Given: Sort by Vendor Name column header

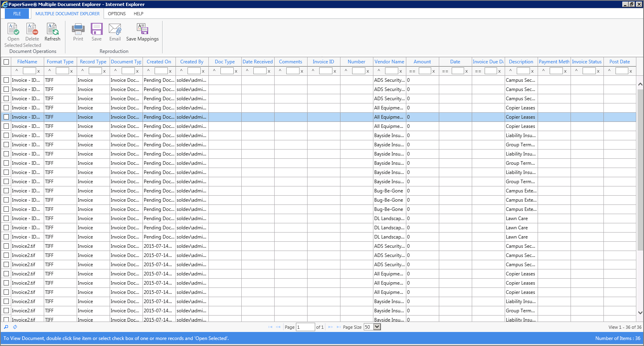Looking at the screenshot, I should pos(389,62).
